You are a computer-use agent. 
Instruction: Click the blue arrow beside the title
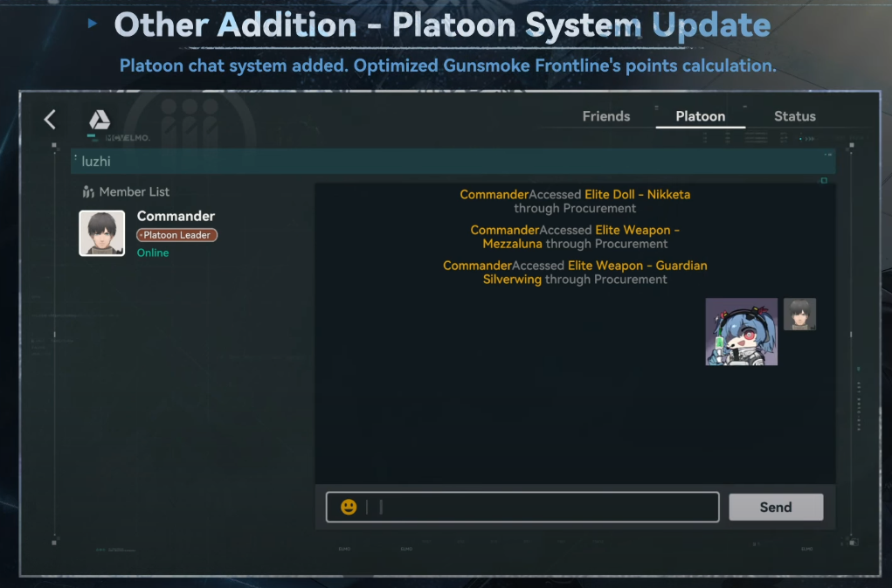click(93, 24)
